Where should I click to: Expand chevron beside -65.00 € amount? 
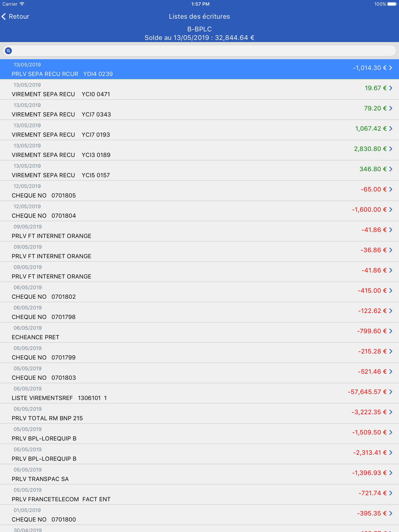[x=391, y=189]
